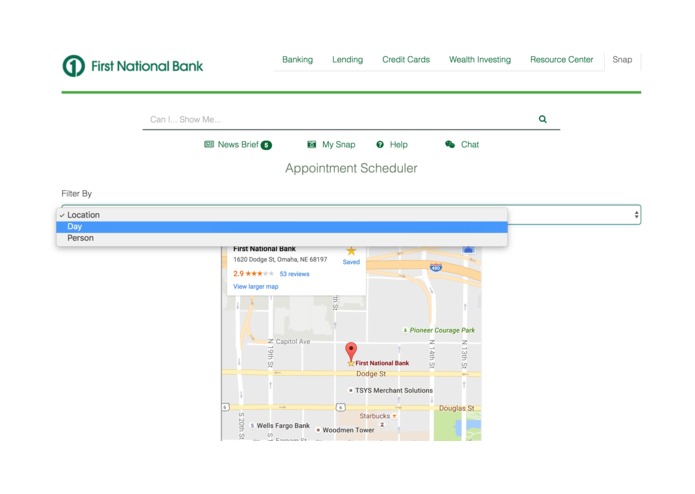Click the Appointment Scheduler heading

coord(351,168)
